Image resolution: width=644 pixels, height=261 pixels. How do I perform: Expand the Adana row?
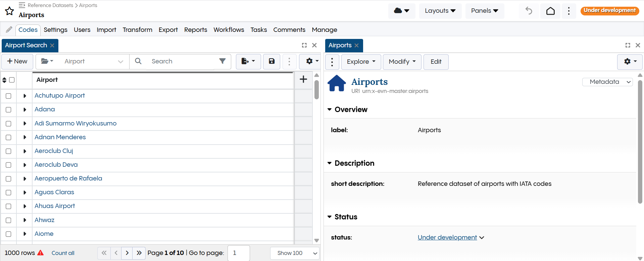click(x=24, y=110)
